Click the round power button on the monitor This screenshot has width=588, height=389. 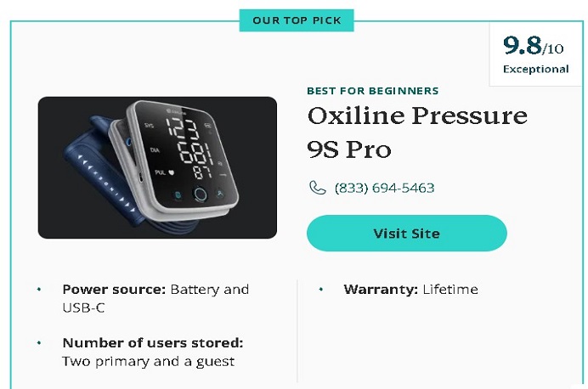point(201,194)
